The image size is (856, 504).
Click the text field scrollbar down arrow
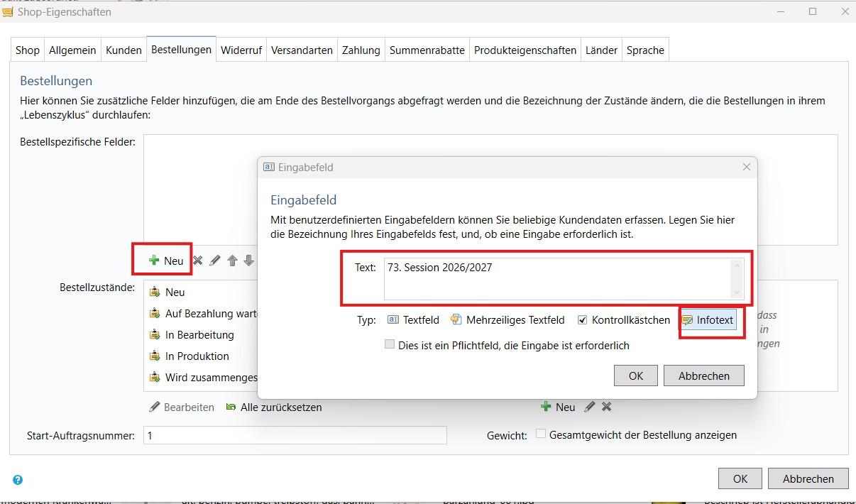click(737, 292)
